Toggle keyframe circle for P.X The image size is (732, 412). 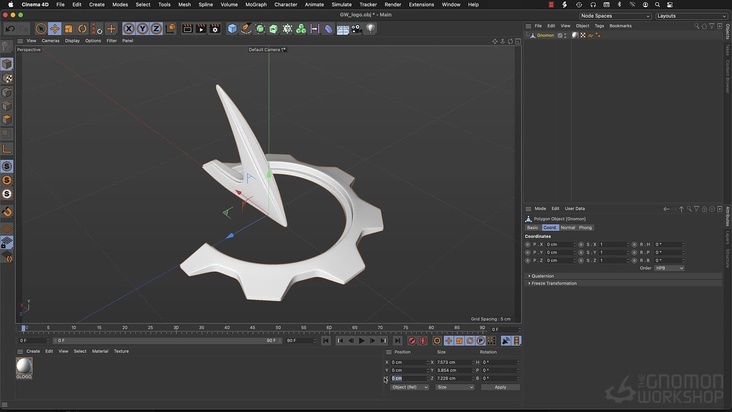(x=528, y=244)
